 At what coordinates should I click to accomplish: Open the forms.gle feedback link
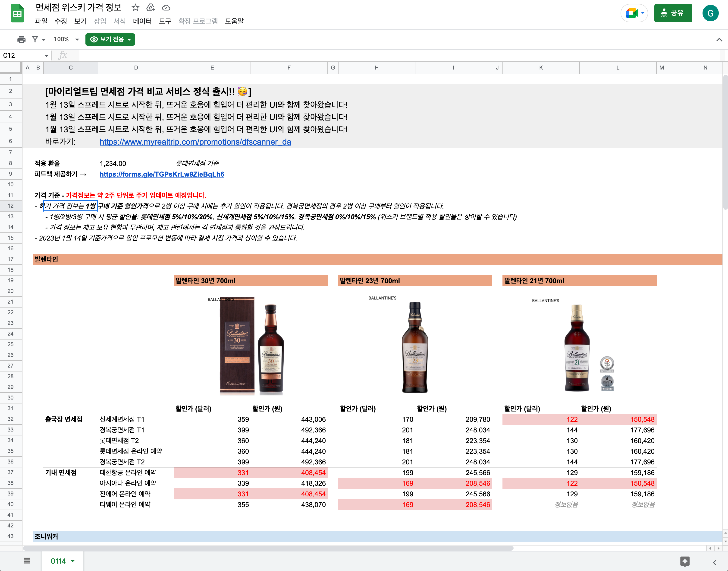point(162,174)
